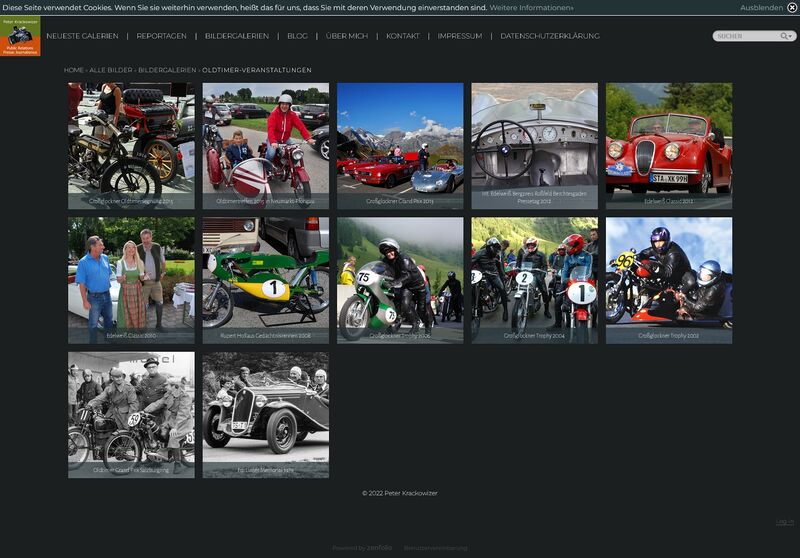The image size is (800, 558).
Task: Open the Weitere Informationen cookie link
Action: (531, 8)
